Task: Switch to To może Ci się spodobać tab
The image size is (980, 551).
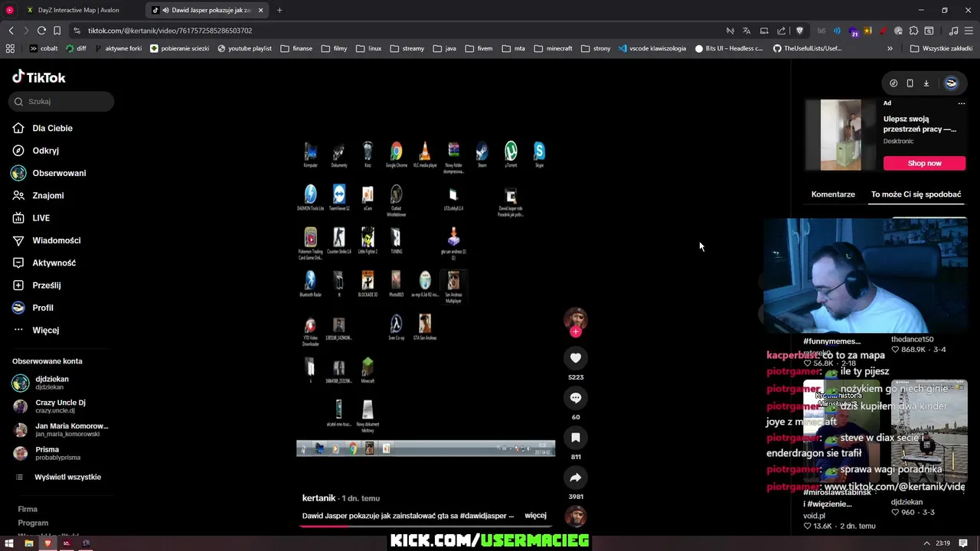Action: pos(916,194)
